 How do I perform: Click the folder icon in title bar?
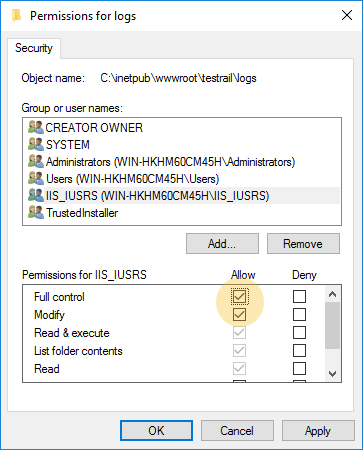point(16,15)
